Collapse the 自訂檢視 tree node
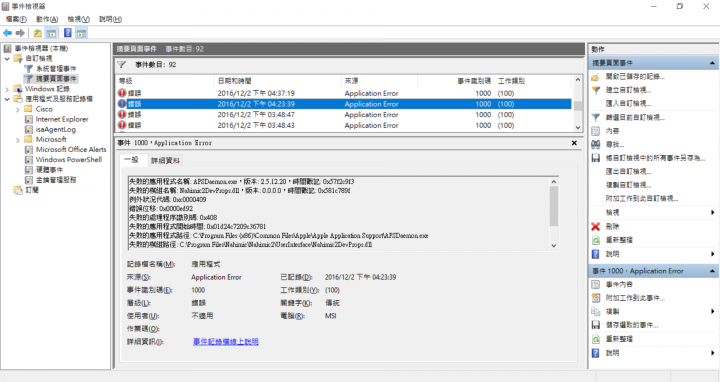The height and width of the screenshot is (382, 720). point(7,59)
